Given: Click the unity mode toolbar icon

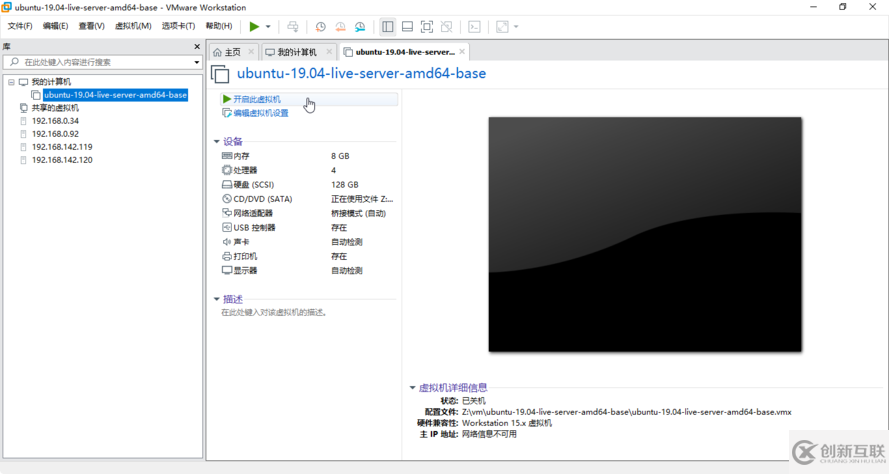Looking at the screenshot, I should (447, 27).
